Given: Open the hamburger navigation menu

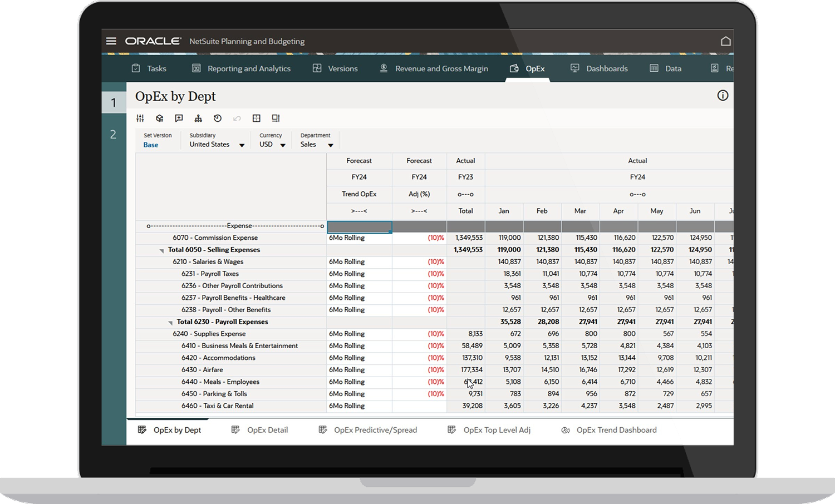Looking at the screenshot, I should pyautogui.click(x=111, y=41).
